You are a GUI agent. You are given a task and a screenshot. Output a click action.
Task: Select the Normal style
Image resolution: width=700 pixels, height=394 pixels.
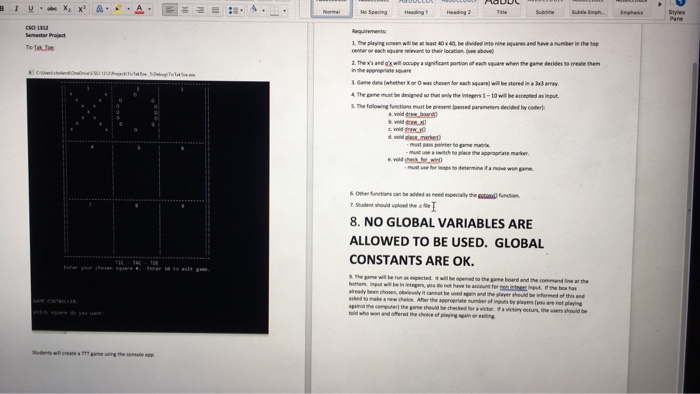[331, 9]
